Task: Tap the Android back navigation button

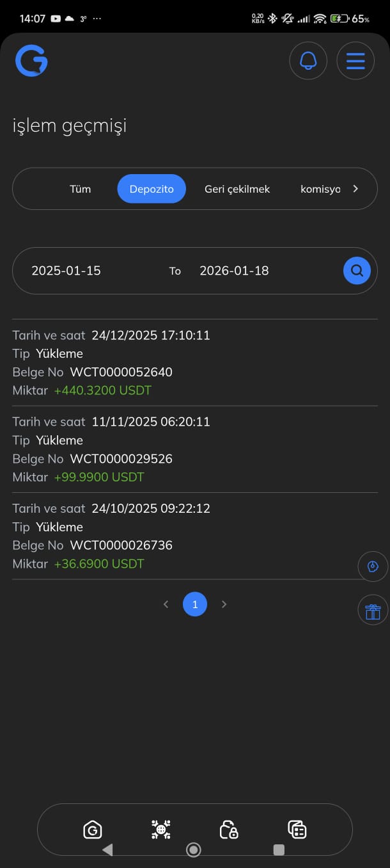Action: tap(107, 849)
